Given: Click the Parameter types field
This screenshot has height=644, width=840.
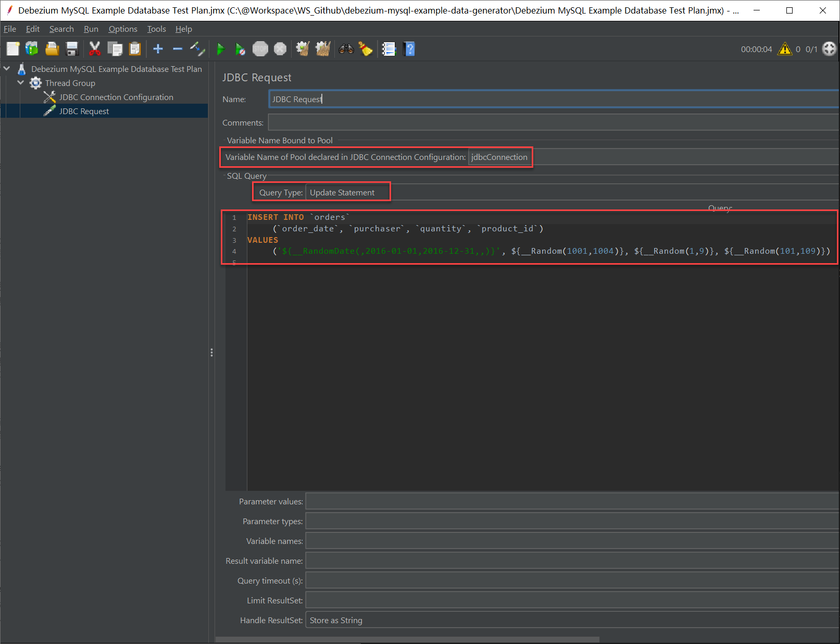Looking at the screenshot, I should [572, 521].
